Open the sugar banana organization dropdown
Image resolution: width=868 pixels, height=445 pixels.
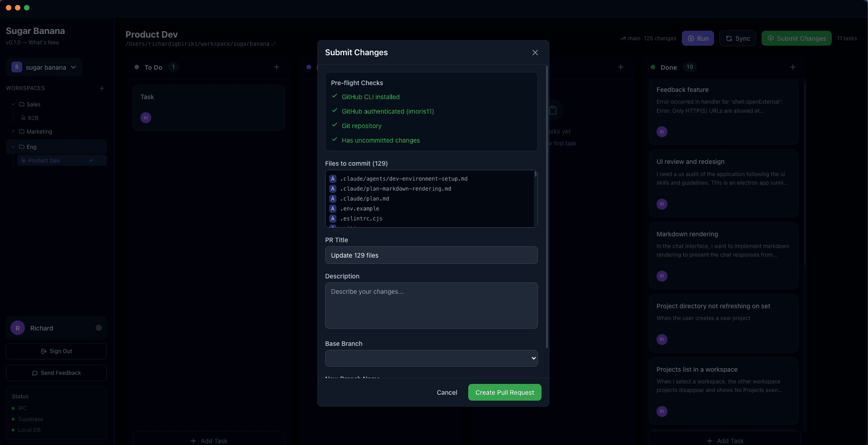44,67
